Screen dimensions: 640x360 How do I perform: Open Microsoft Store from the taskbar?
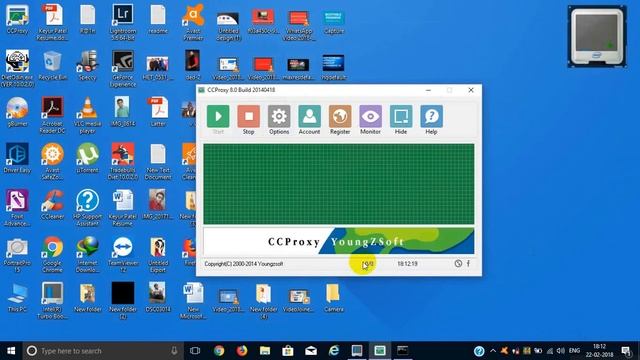pos(288,351)
